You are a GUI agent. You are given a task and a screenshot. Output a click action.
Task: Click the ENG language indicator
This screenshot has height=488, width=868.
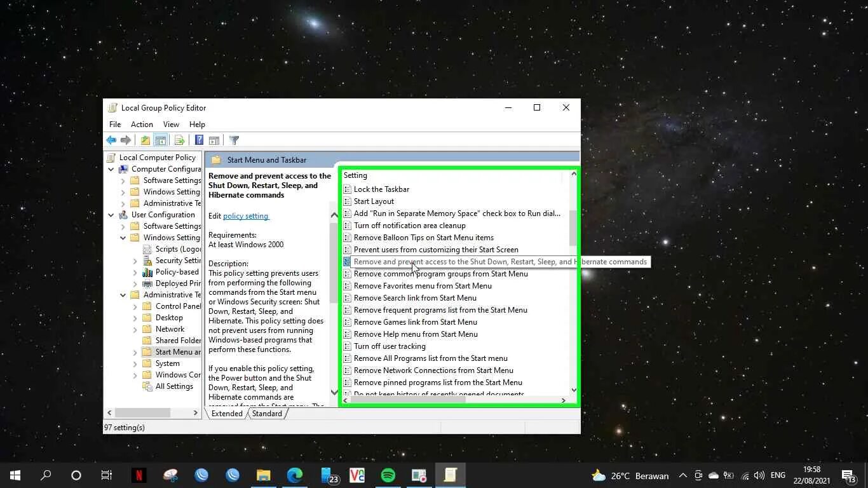click(778, 475)
